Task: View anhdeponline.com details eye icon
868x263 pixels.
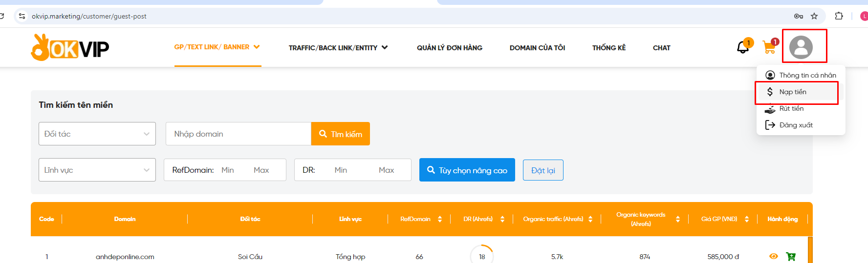Action: pyautogui.click(x=774, y=256)
